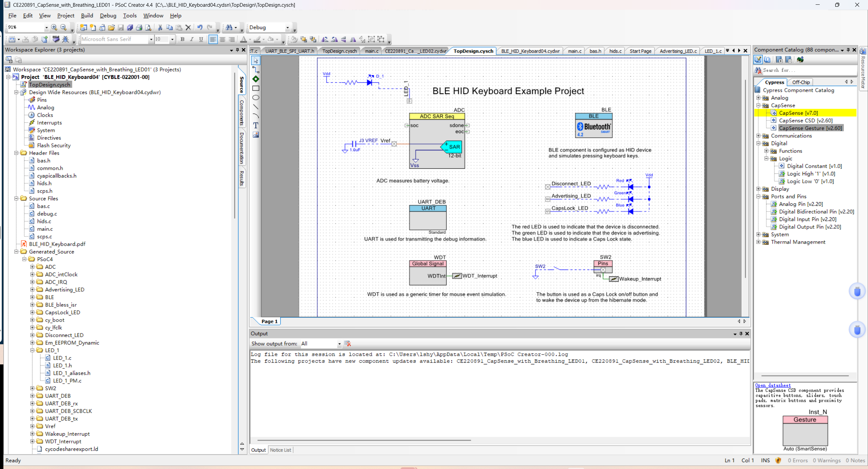Select the ellipse drawing tool
The height and width of the screenshot is (469, 868).
point(256,98)
